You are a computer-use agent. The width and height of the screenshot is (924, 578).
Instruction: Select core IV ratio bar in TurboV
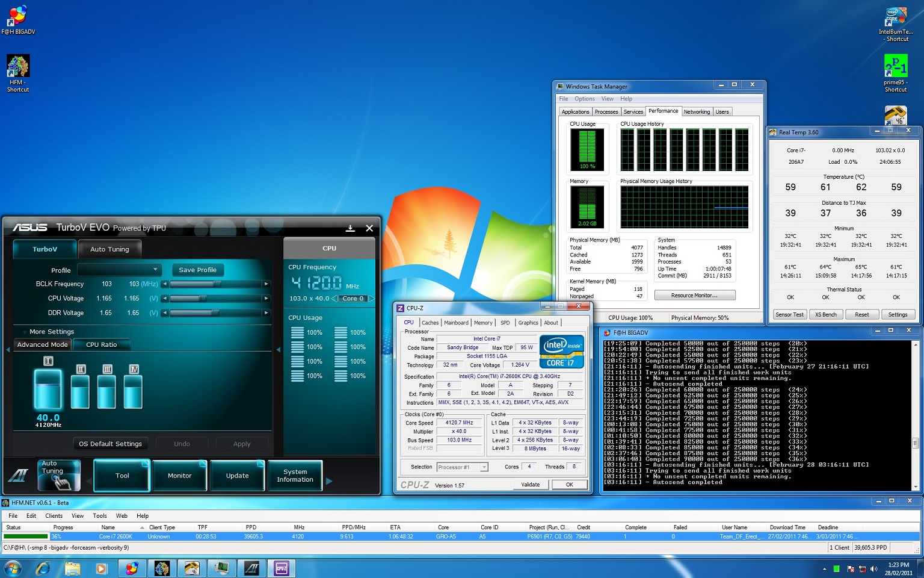click(134, 391)
